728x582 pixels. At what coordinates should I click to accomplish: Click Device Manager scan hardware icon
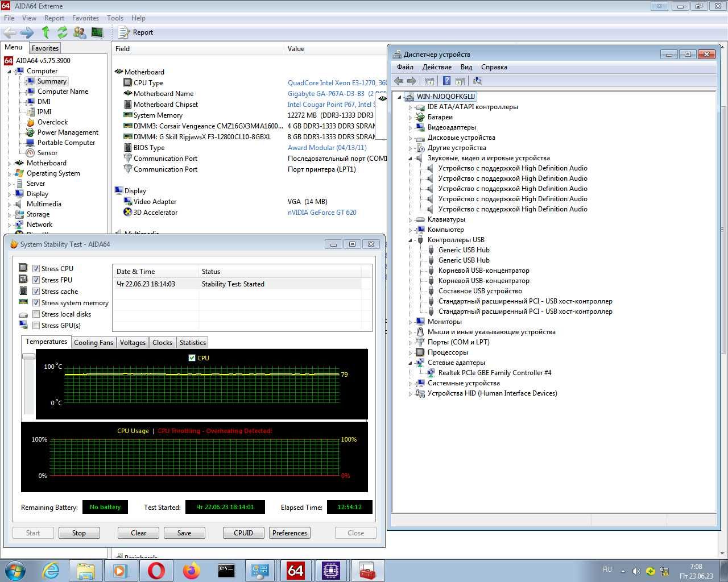(x=478, y=81)
